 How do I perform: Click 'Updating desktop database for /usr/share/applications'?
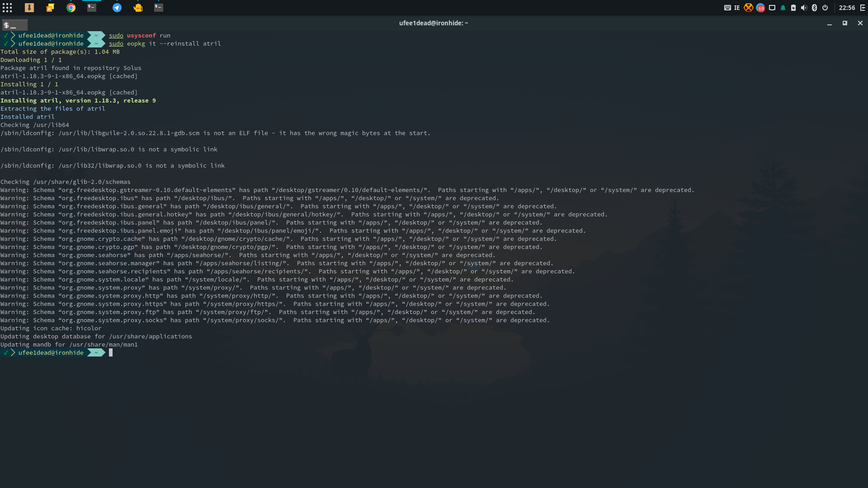point(96,336)
